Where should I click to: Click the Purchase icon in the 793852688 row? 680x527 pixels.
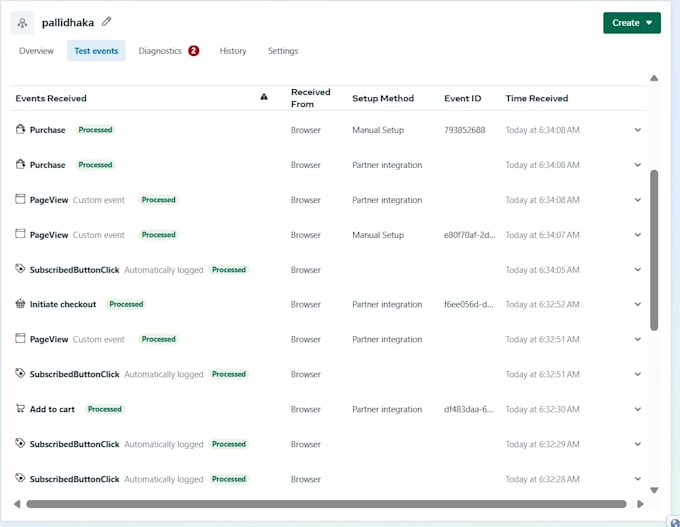20,129
